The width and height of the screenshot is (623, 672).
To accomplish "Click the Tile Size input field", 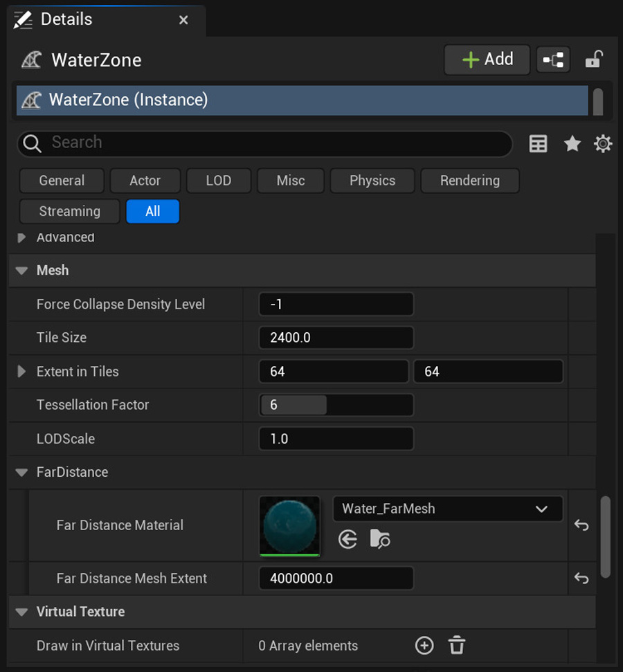I will coord(336,338).
